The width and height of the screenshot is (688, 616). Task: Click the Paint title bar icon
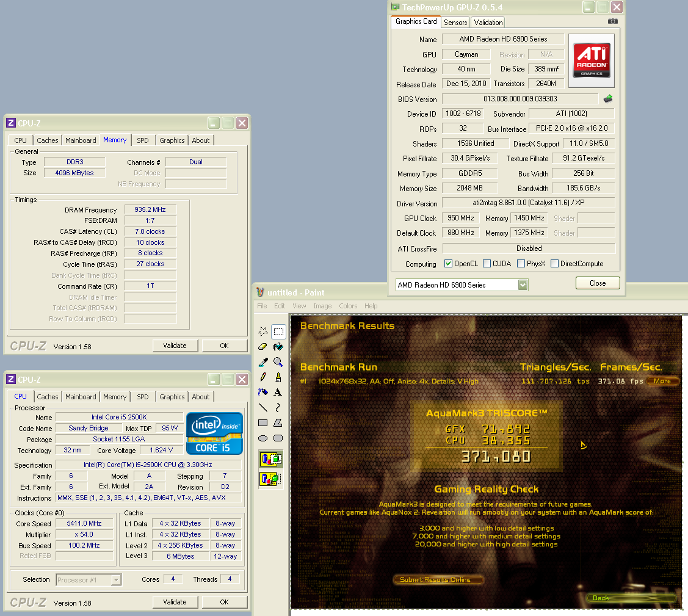(x=260, y=292)
